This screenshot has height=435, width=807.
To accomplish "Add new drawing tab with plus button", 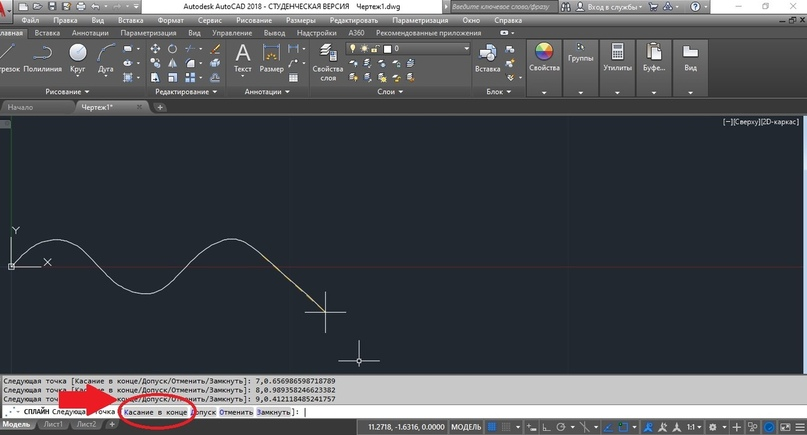I will click(160, 107).
